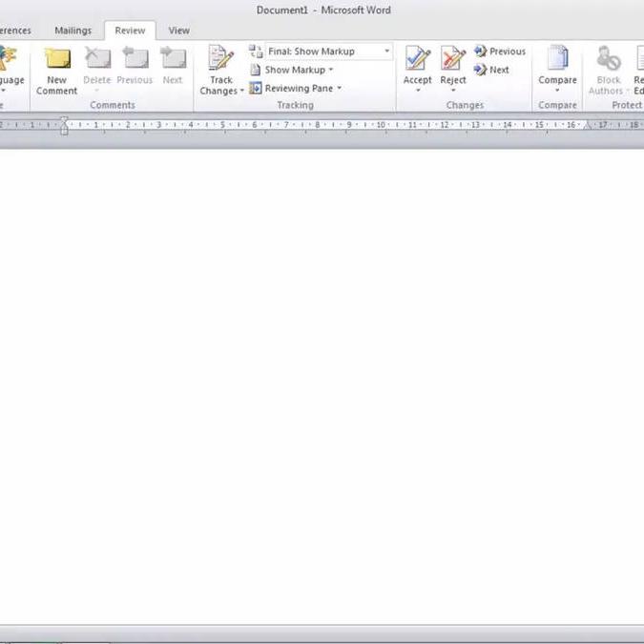Go to Next change in Changes group
The height and width of the screenshot is (644, 644).
point(491,70)
